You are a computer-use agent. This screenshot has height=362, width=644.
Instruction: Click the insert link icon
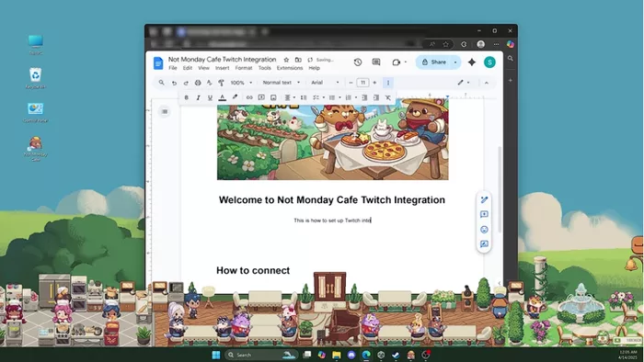pyautogui.click(x=249, y=97)
